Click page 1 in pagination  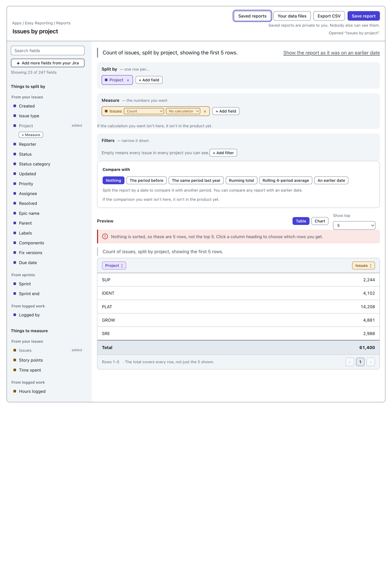point(360,362)
